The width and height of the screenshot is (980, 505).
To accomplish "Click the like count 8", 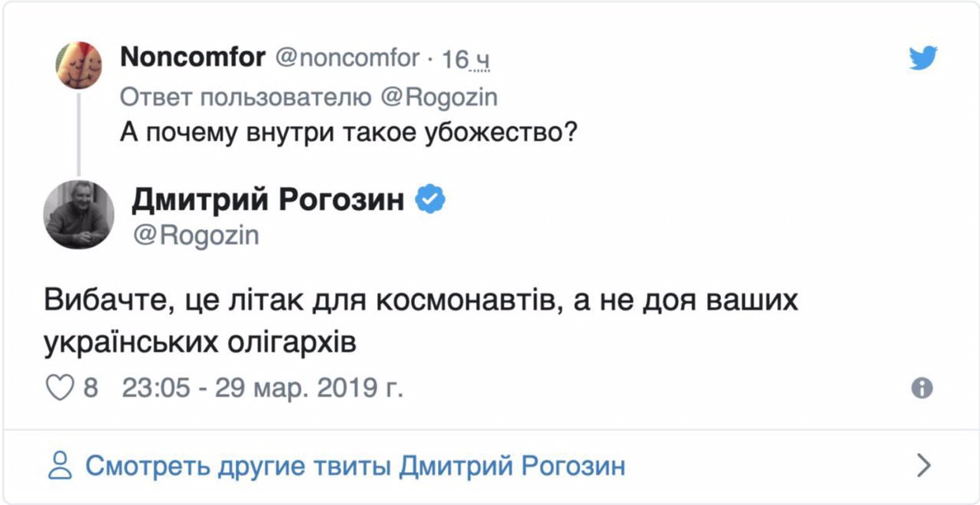I will click(91, 389).
